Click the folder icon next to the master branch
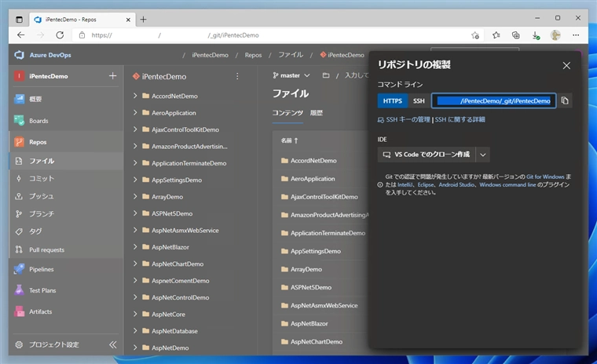The height and width of the screenshot is (364, 597). click(x=326, y=75)
